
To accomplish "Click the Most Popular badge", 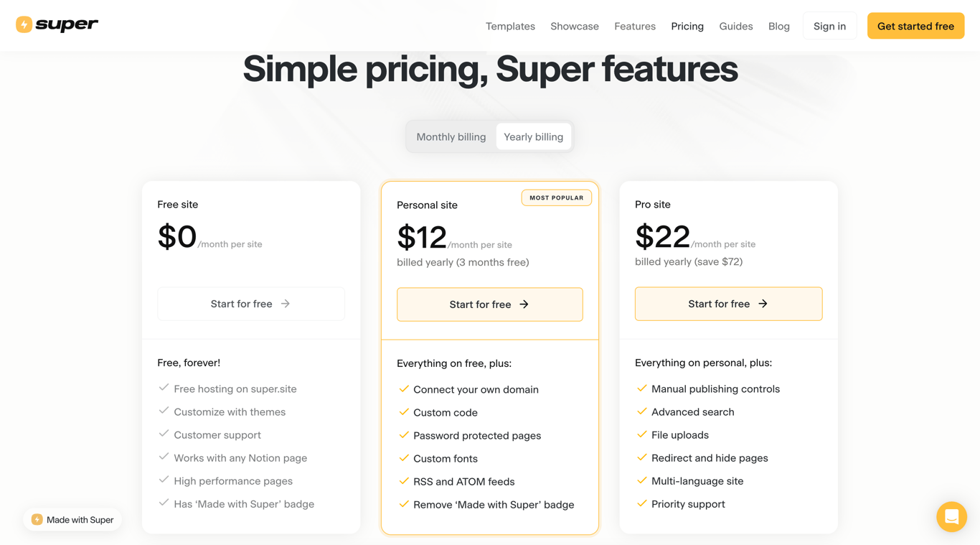I will tap(557, 197).
